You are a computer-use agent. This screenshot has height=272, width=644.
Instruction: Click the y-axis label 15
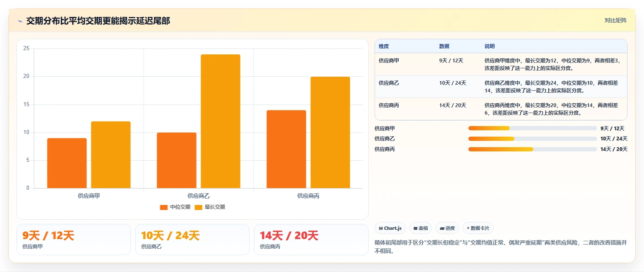click(26, 105)
